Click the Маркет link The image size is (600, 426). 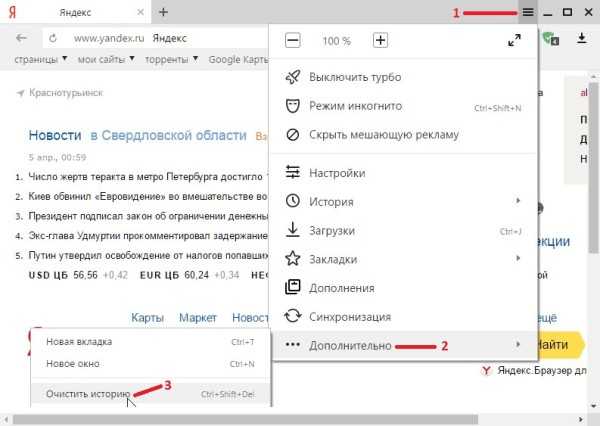[x=197, y=317]
